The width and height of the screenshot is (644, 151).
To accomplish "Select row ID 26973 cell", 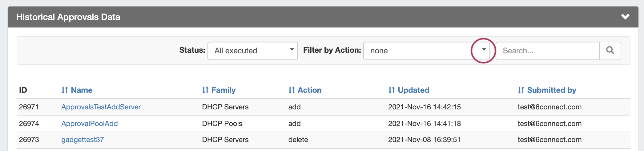I will coord(29,140).
